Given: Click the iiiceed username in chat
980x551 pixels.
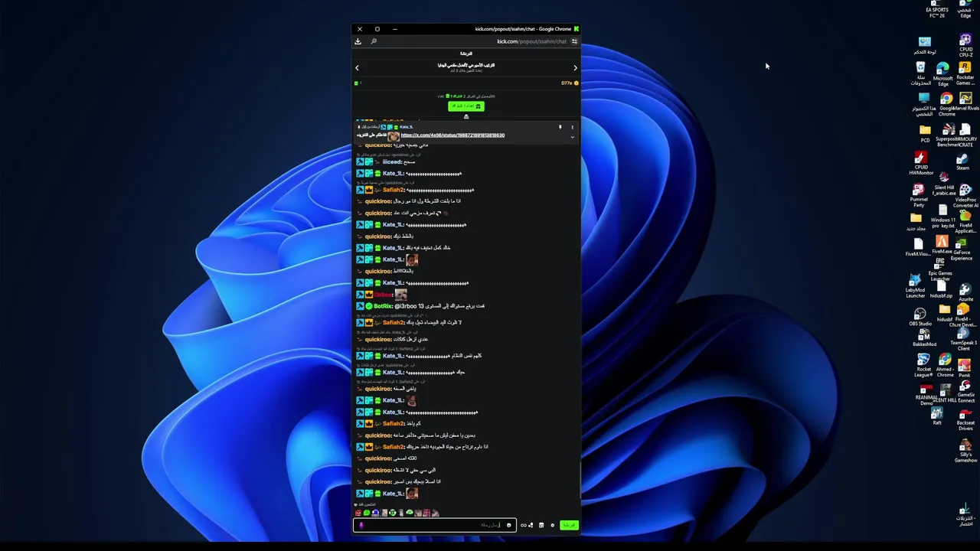Looking at the screenshot, I should click(x=392, y=162).
